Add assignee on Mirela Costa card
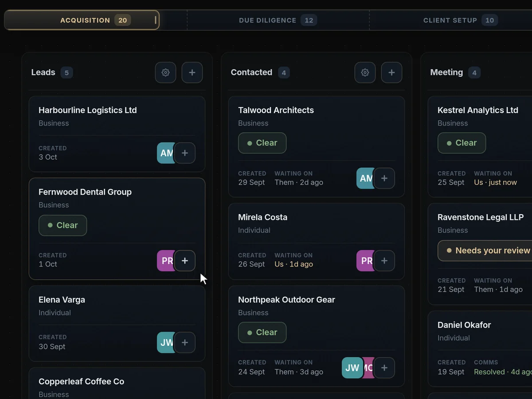 click(x=384, y=261)
